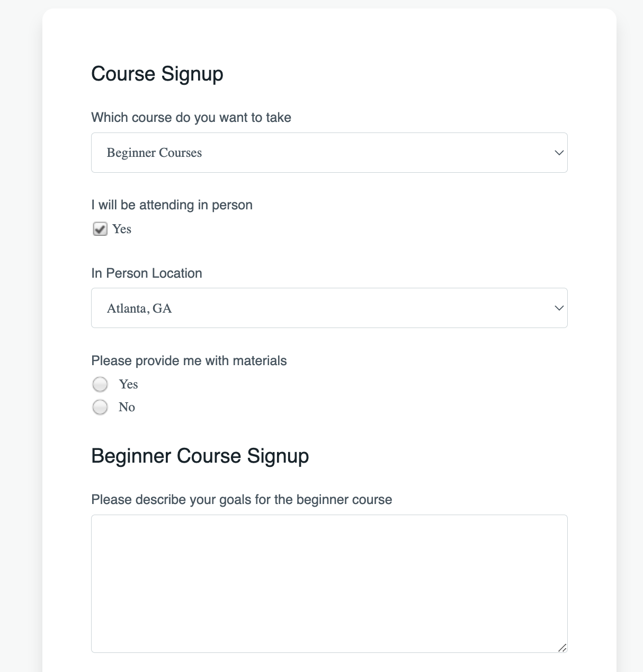Click the Yes text label under materials
The image size is (643, 672).
pyautogui.click(x=128, y=384)
